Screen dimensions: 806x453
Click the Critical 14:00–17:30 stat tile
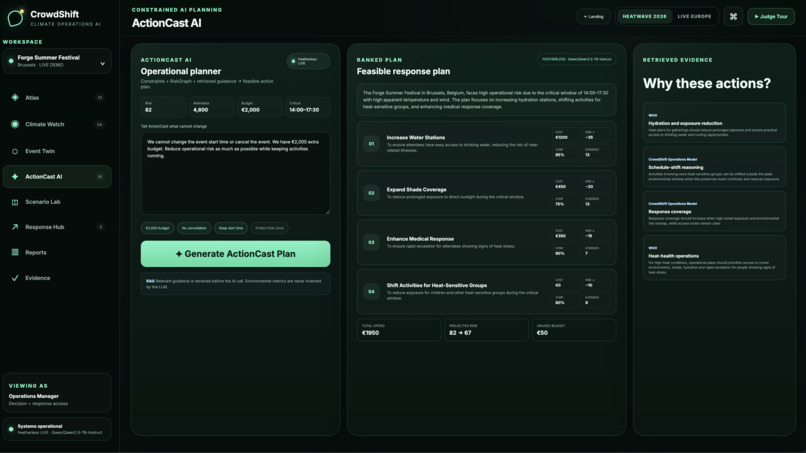[308, 107]
